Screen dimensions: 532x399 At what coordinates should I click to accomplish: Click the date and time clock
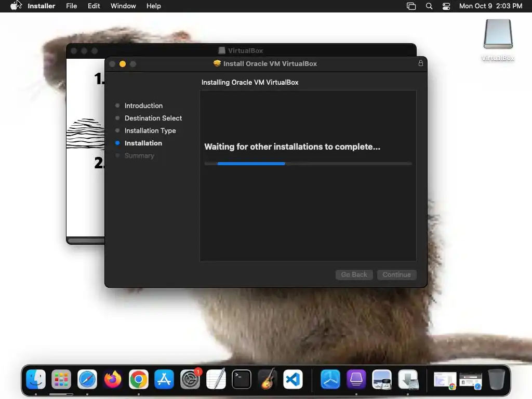pos(490,6)
